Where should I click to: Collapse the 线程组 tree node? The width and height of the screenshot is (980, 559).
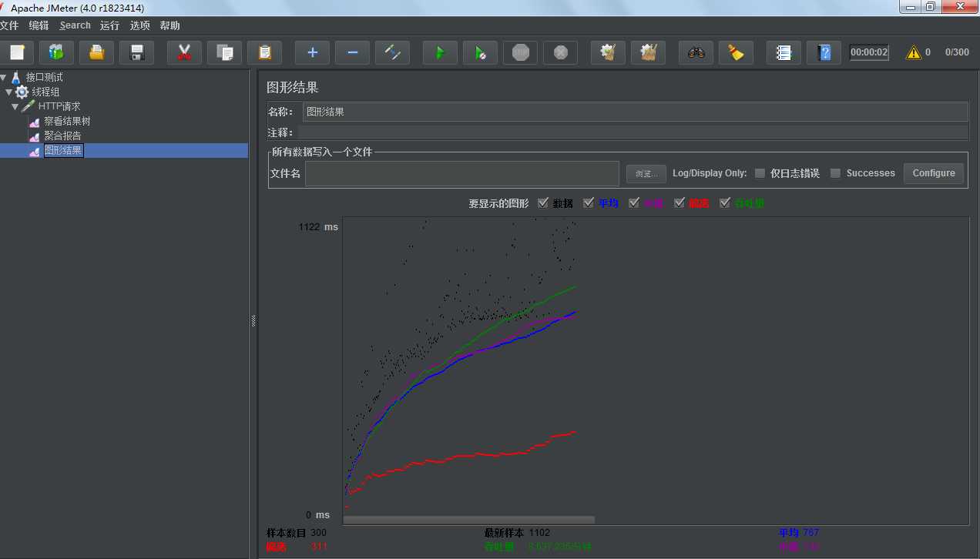point(10,91)
